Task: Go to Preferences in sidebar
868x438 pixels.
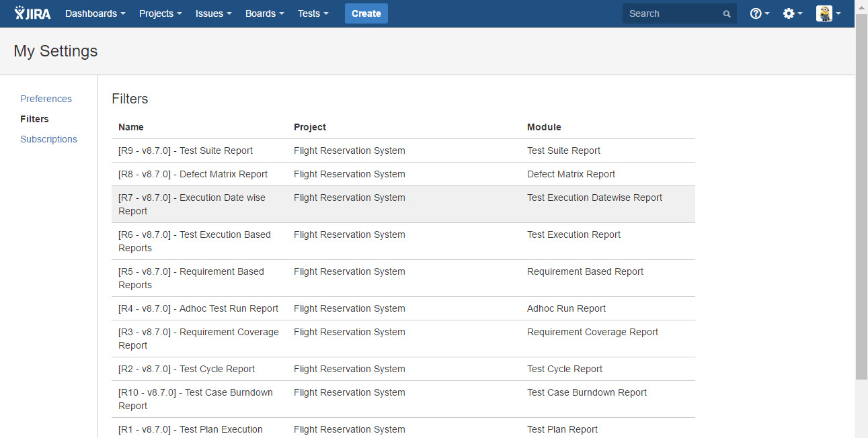Action: (x=46, y=99)
